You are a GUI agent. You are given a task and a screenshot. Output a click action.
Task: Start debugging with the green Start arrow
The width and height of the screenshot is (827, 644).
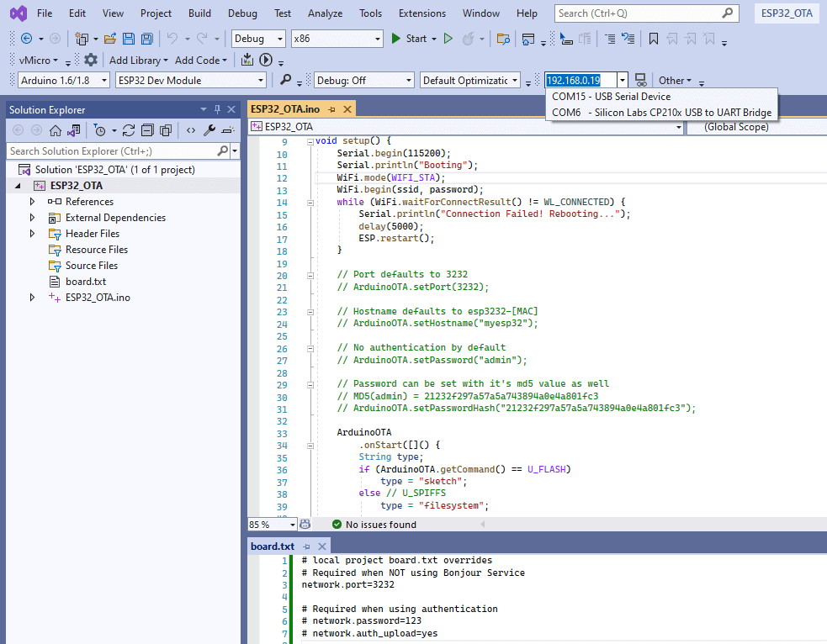(395, 39)
